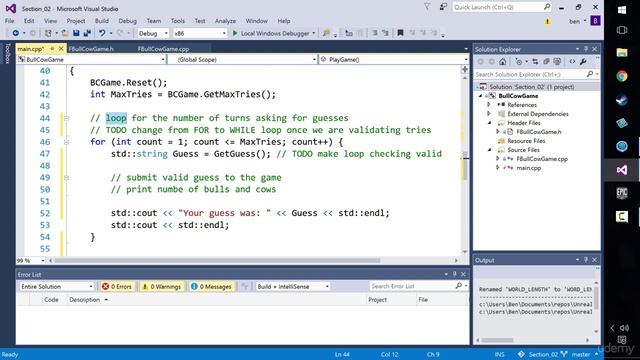Switch to the FBullCowGame.cpp tab
This screenshot has width=640, height=360.
tap(163, 49)
